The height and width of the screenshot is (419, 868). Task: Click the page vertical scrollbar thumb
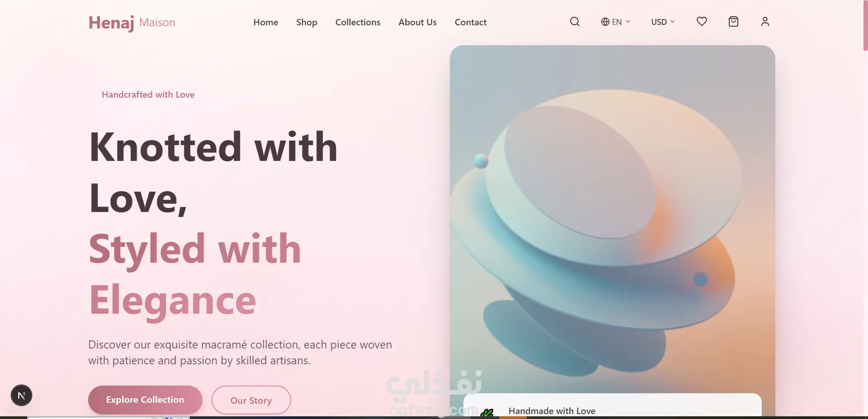(x=865, y=25)
